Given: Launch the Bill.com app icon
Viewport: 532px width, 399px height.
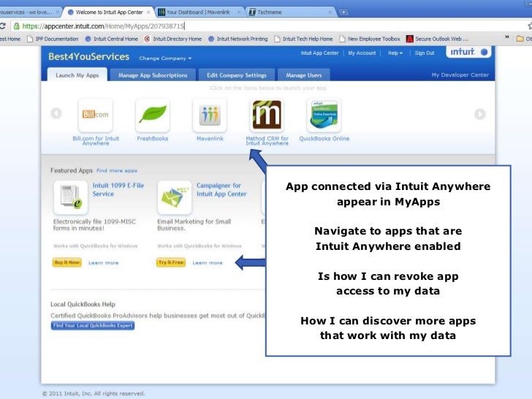Looking at the screenshot, I should coord(95,115).
